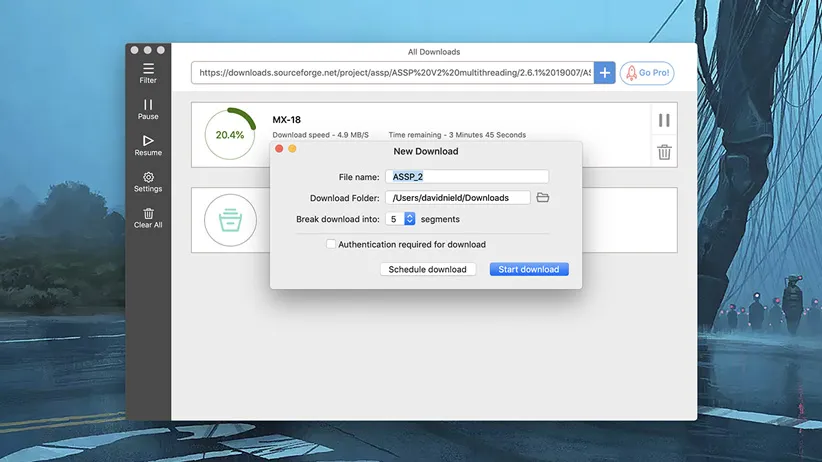
Task: Click the Go Pro! upgrade button
Action: pyautogui.click(x=646, y=73)
